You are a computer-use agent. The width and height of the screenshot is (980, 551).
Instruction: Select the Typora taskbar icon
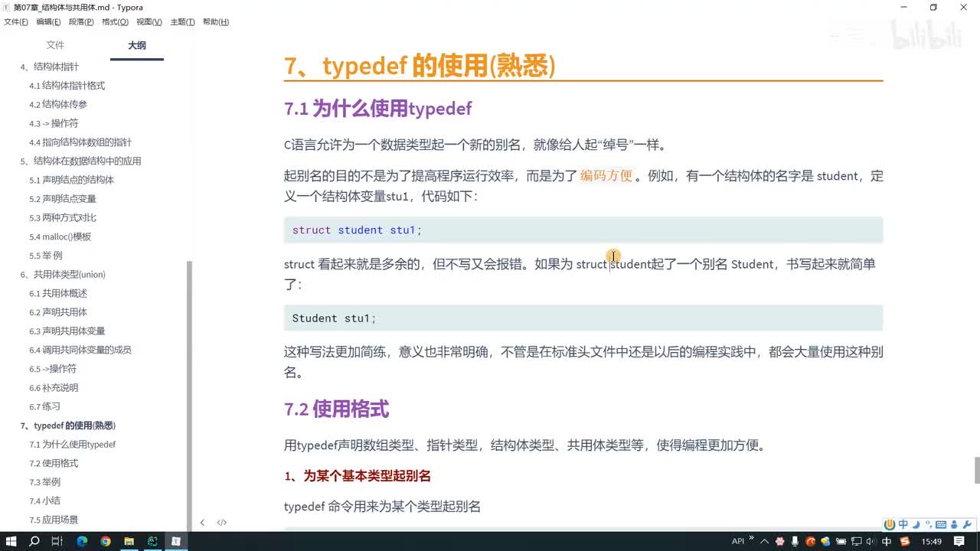(175, 541)
